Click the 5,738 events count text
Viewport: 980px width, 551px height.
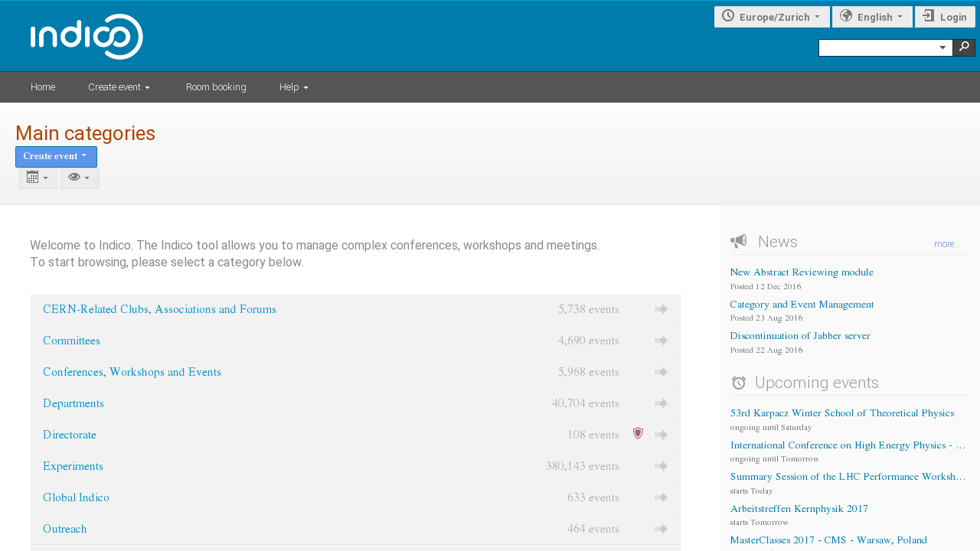click(x=589, y=309)
